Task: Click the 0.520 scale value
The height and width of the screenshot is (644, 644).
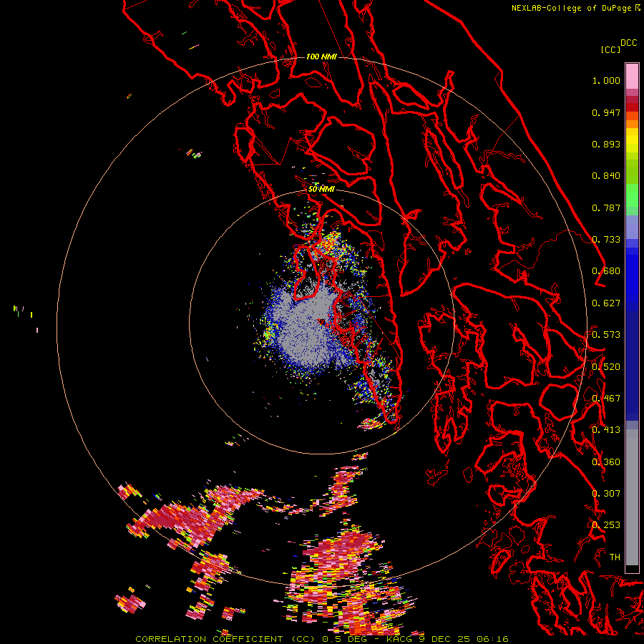Action: [x=606, y=367]
